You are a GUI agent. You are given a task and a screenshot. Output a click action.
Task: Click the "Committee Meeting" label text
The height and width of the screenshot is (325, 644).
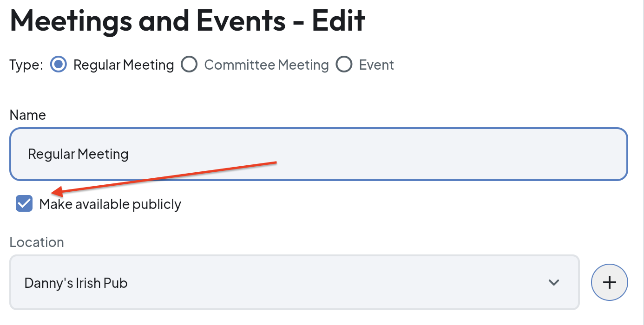266,65
